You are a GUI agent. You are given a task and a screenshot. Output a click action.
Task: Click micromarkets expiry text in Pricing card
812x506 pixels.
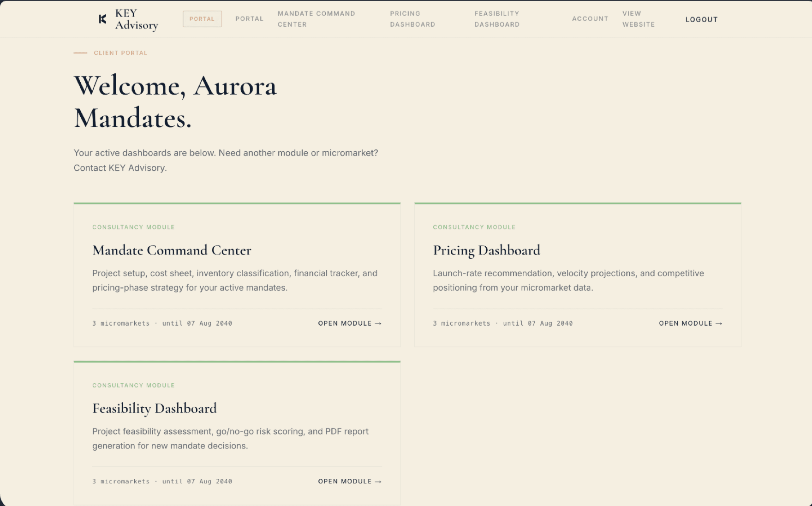coord(502,323)
